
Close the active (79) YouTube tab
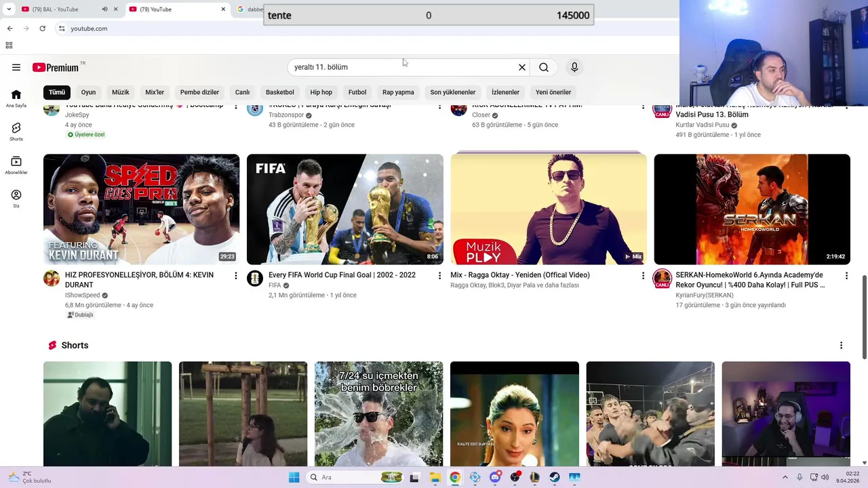(x=223, y=9)
